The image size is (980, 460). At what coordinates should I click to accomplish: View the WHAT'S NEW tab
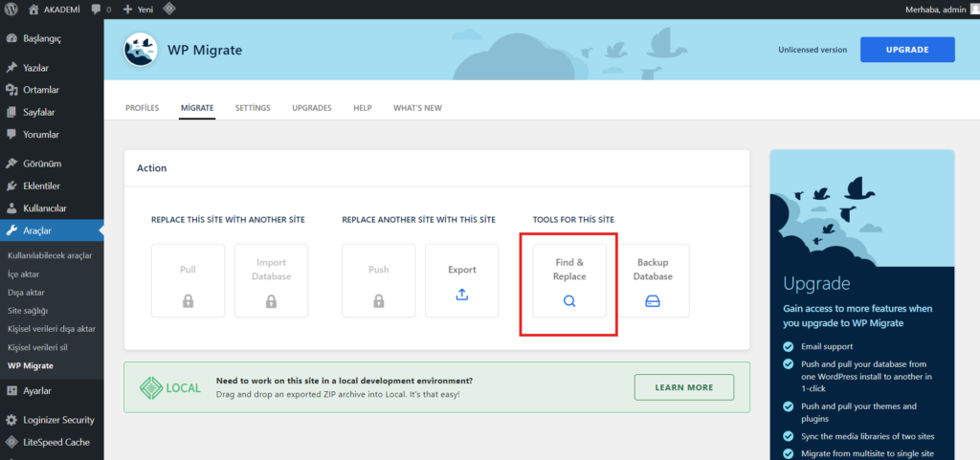point(417,108)
